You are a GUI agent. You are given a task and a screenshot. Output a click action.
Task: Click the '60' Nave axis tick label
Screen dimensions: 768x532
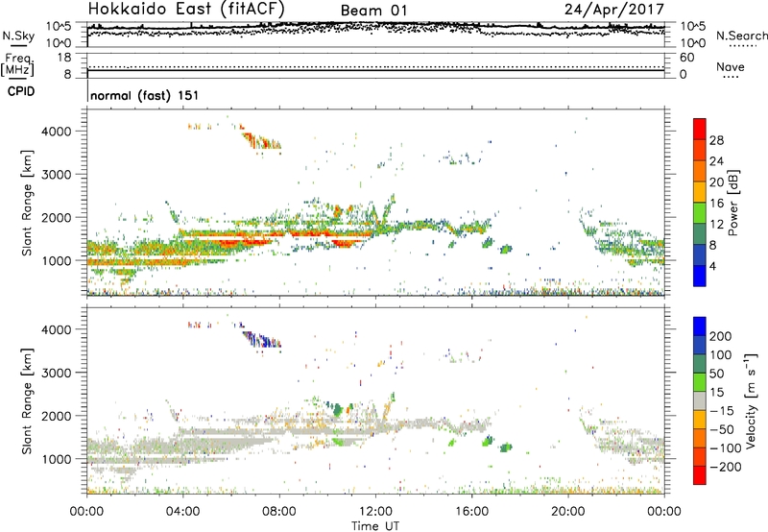(x=686, y=58)
